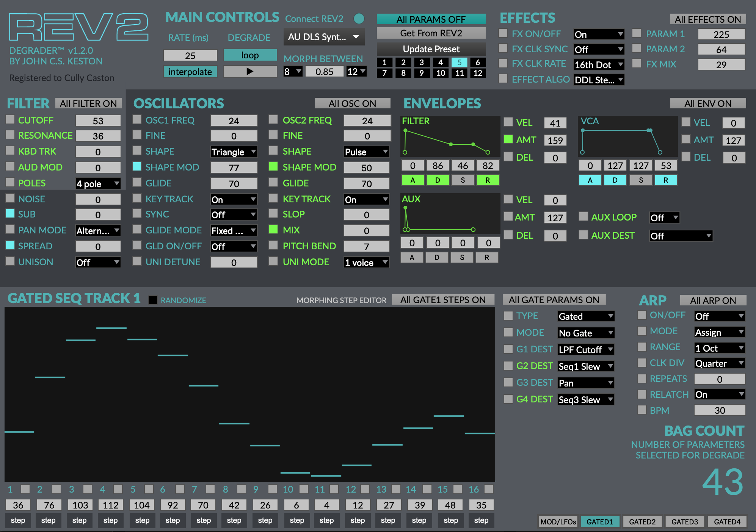Toggle the step 1 checkbox in sequencer
The image size is (756, 532).
25,489
